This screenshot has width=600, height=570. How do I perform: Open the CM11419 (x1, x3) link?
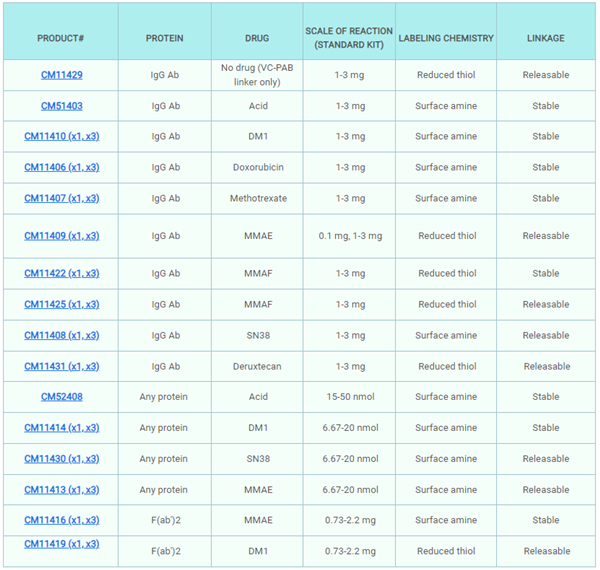pos(61,544)
